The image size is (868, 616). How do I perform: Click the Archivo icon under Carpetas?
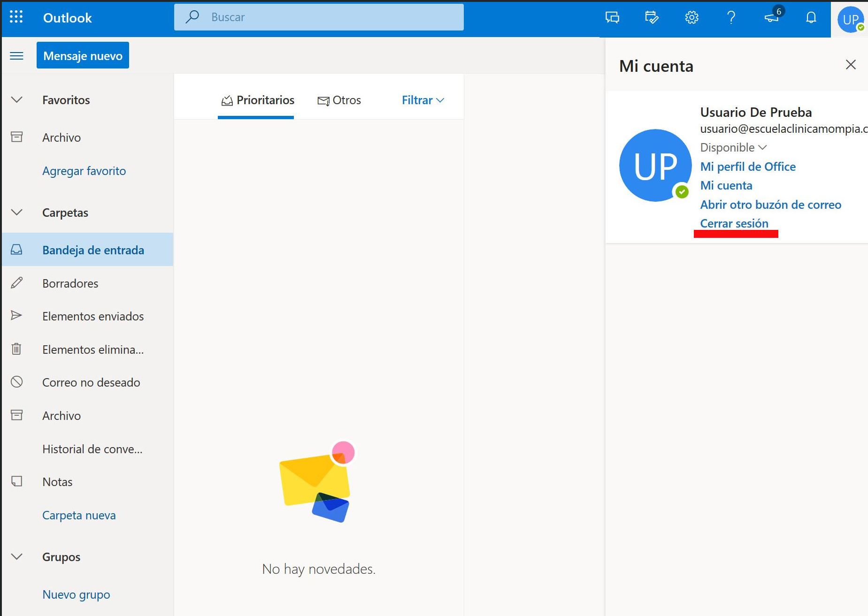click(17, 415)
